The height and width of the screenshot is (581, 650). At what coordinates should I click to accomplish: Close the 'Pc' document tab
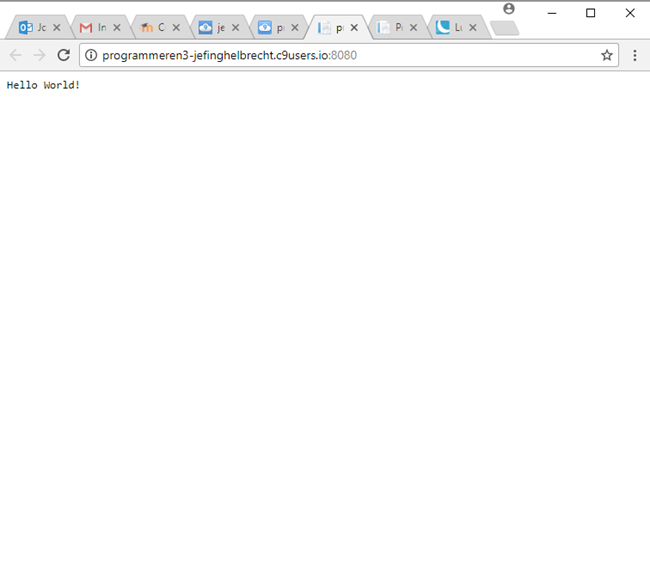point(413,28)
